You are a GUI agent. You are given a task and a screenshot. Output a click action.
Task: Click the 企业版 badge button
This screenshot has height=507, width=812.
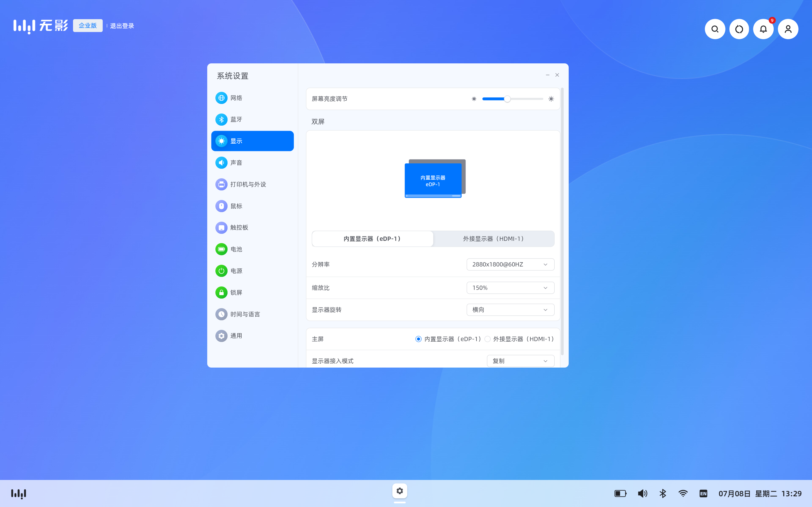coord(88,25)
